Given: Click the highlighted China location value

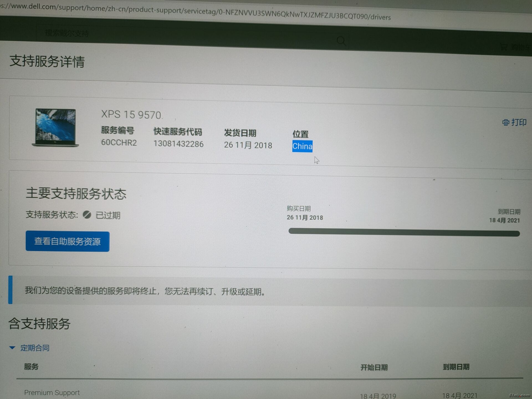Looking at the screenshot, I should [x=302, y=146].
